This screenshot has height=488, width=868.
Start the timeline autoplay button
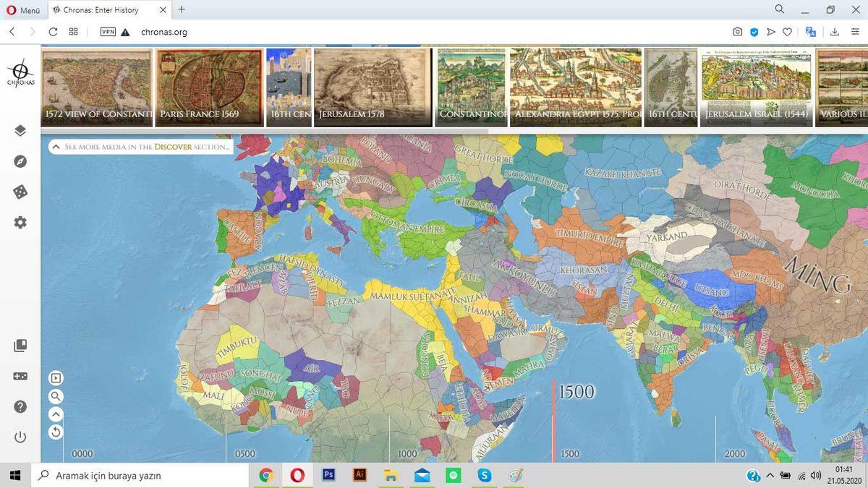pyautogui.click(x=56, y=377)
